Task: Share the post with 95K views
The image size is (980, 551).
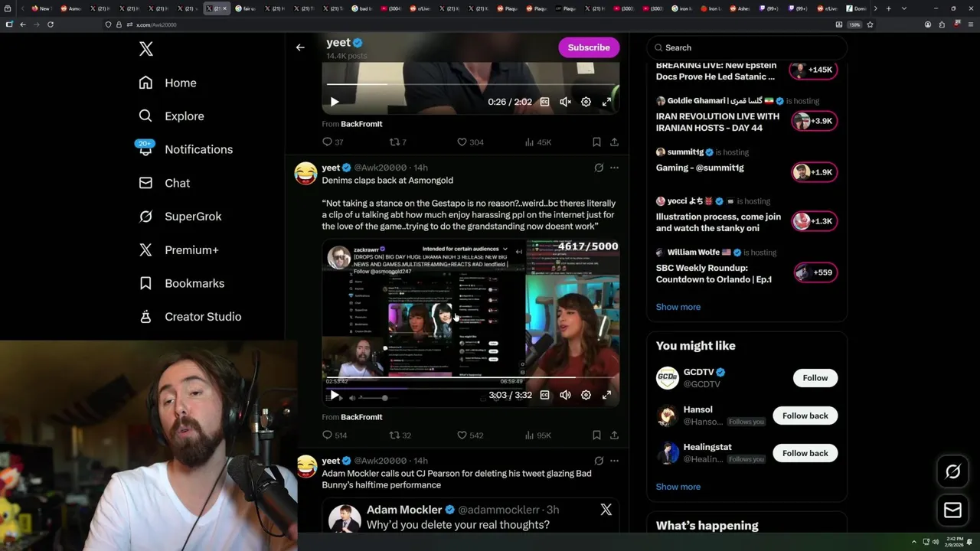Action: click(x=614, y=435)
